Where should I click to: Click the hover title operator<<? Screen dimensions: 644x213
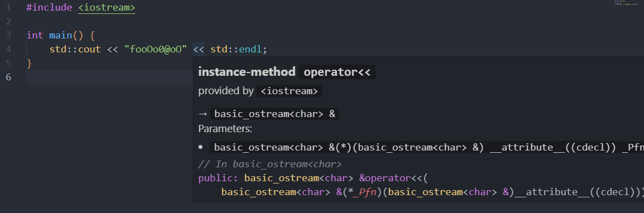[337, 72]
